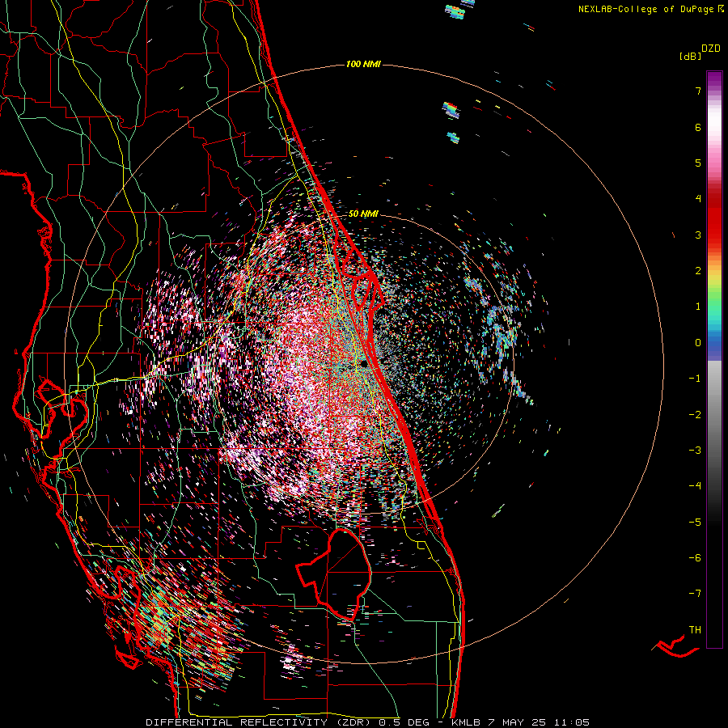Image resolution: width=728 pixels, height=728 pixels.
Task: Click the 50 NMI range ring label
Action: tap(363, 214)
